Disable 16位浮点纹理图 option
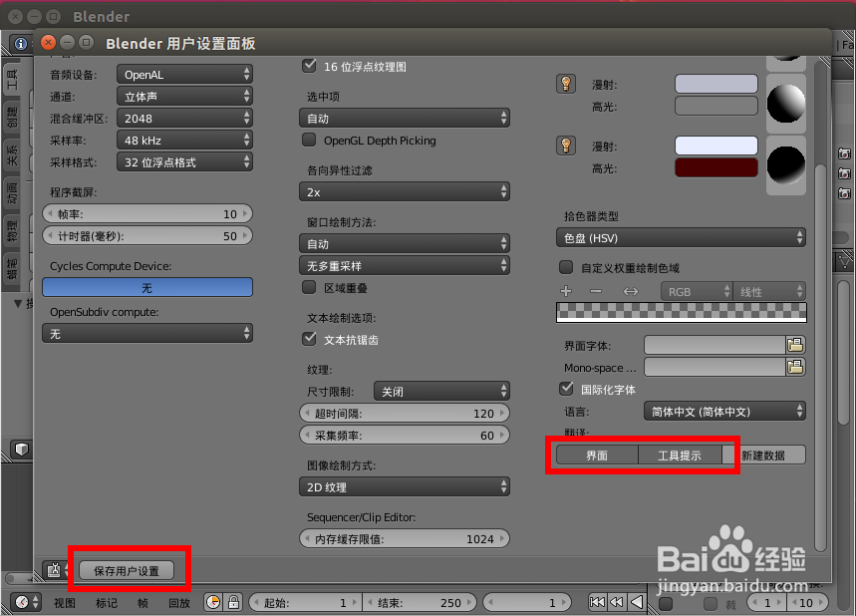This screenshot has width=856, height=616. click(x=309, y=66)
